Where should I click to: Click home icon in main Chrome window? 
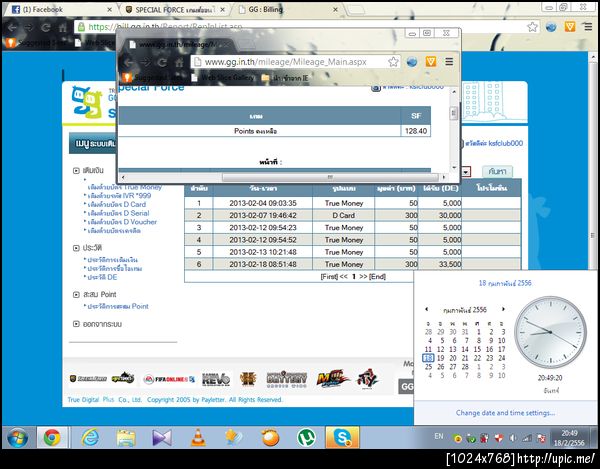click(62, 27)
